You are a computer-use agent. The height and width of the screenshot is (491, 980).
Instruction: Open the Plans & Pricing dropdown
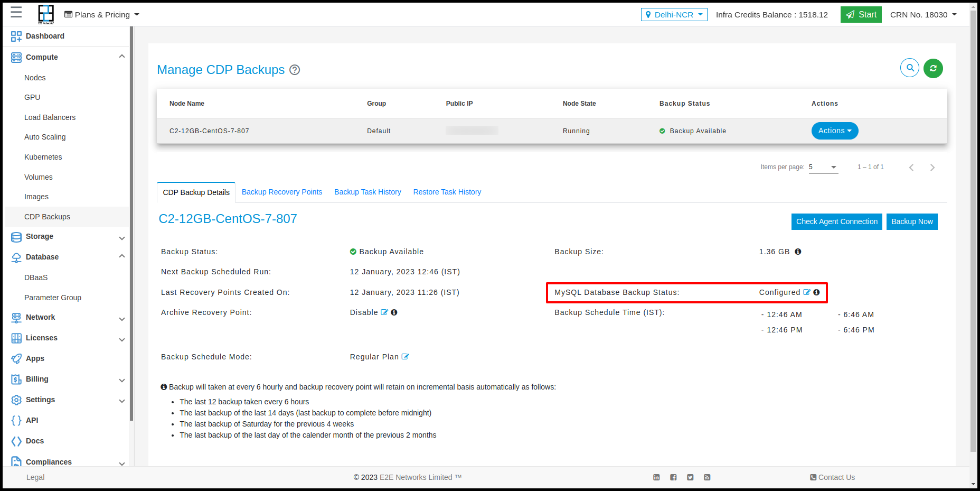[102, 15]
